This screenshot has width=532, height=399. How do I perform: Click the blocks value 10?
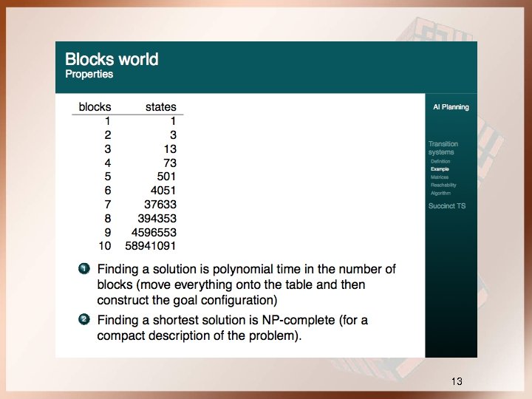(105, 245)
